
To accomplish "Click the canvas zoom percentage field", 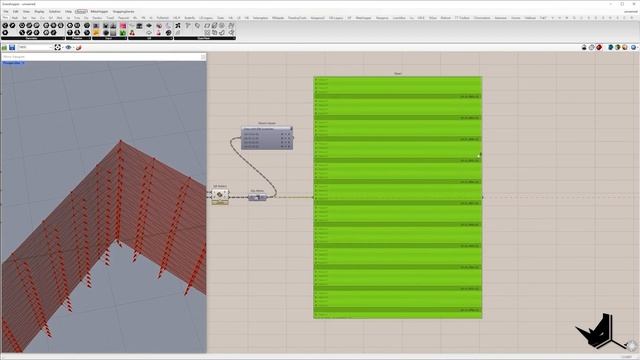I will (x=33, y=48).
